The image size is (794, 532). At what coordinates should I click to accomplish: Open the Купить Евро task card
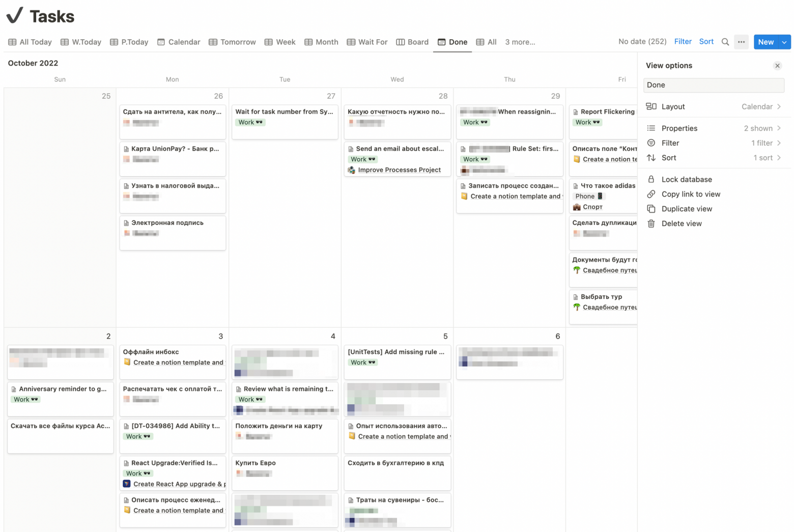[285, 473]
